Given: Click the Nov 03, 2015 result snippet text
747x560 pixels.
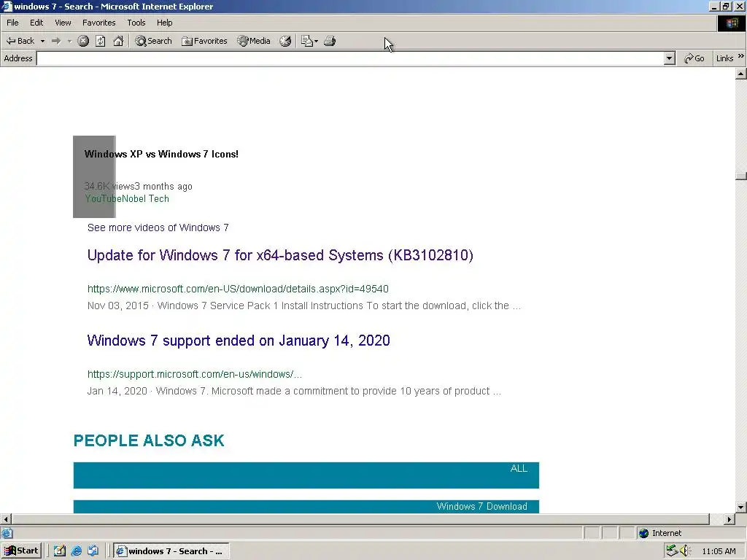Looking at the screenshot, I should (304, 306).
